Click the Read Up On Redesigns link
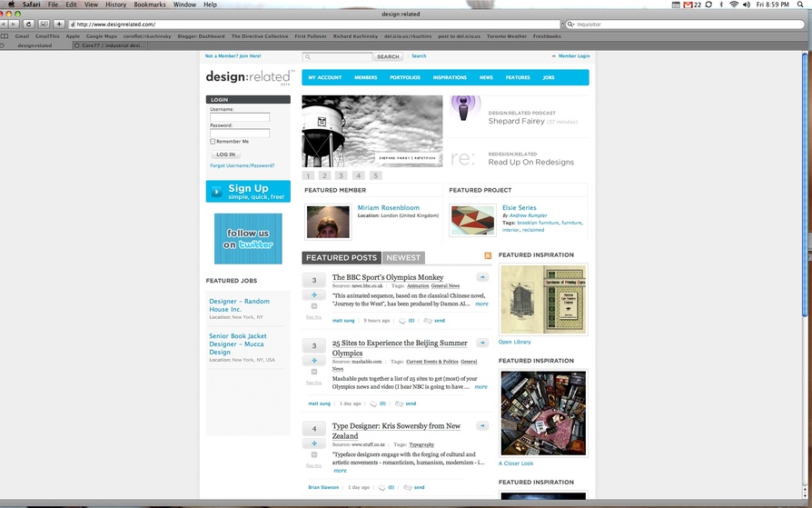812x508 pixels. click(x=530, y=163)
